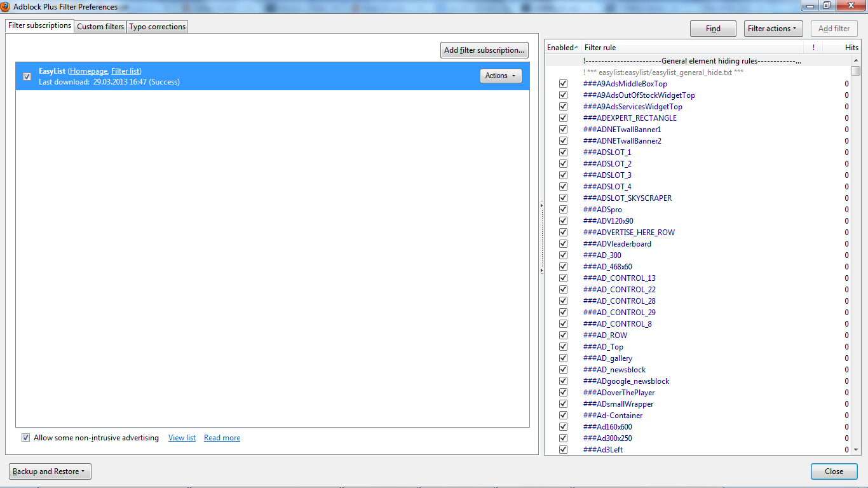The image size is (868, 488).
Task: Open the EasyList Filter list link
Action: coord(125,71)
